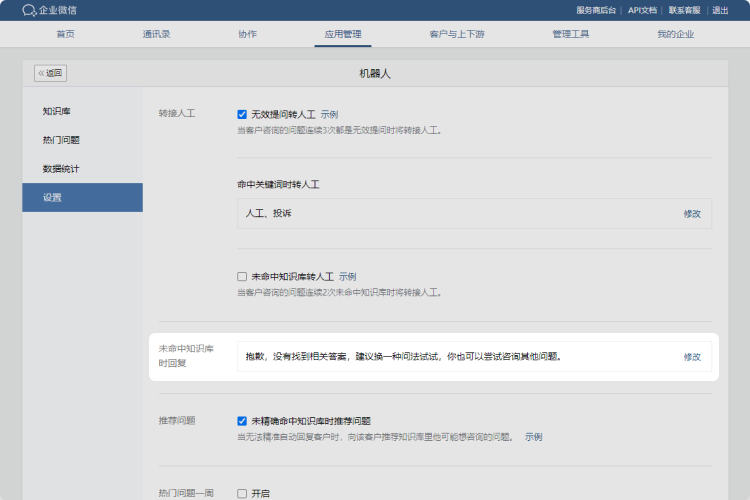Open the 协作 tab
The width and height of the screenshot is (750, 500).
(247, 34)
